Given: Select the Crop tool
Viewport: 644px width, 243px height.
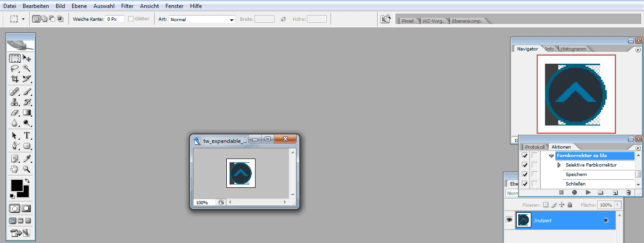Looking at the screenshot, I should click(x=15, y=79).
